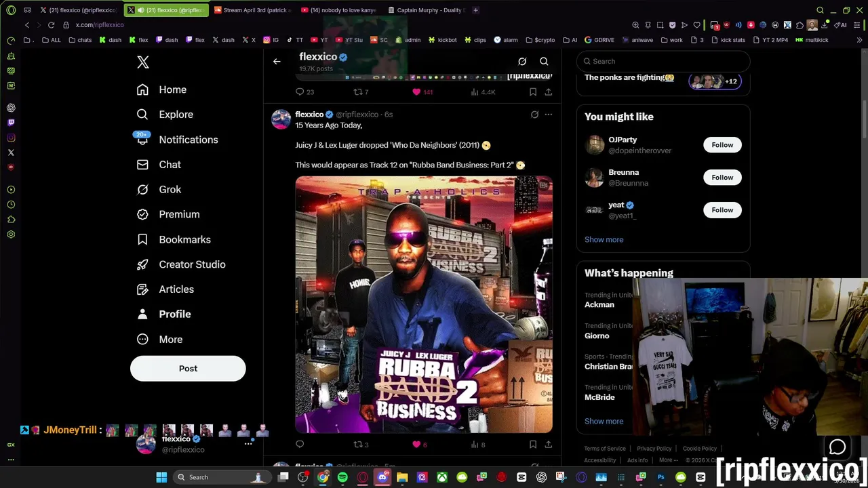Follow OJParty

pos(722,145)
